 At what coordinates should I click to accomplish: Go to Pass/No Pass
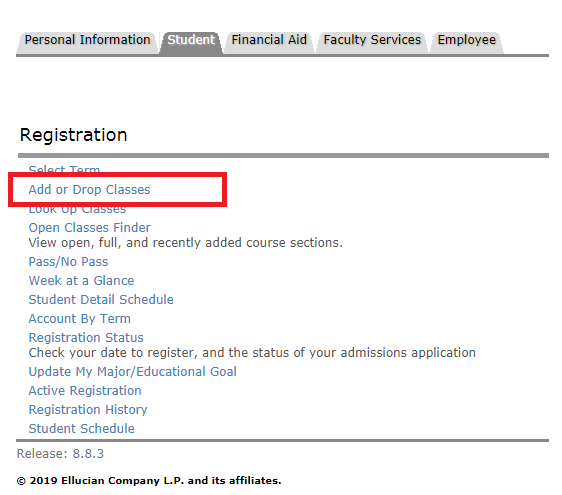pyautogui.click(x=68, y=262)
